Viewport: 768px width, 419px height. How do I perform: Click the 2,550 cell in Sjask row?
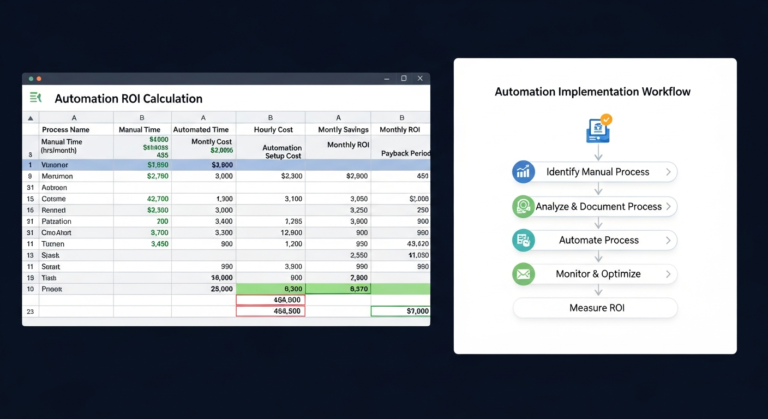[338, 255]
